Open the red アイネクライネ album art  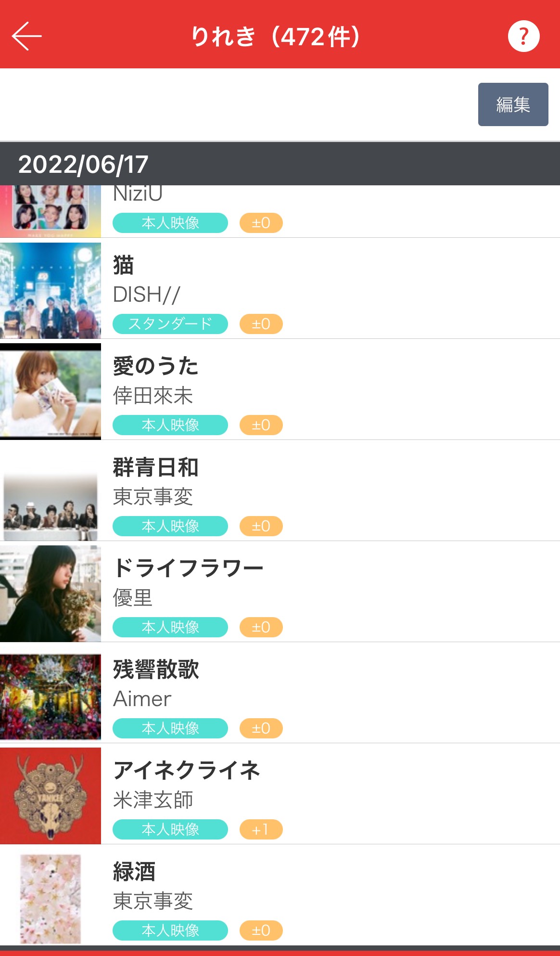(x=51, y=796)
